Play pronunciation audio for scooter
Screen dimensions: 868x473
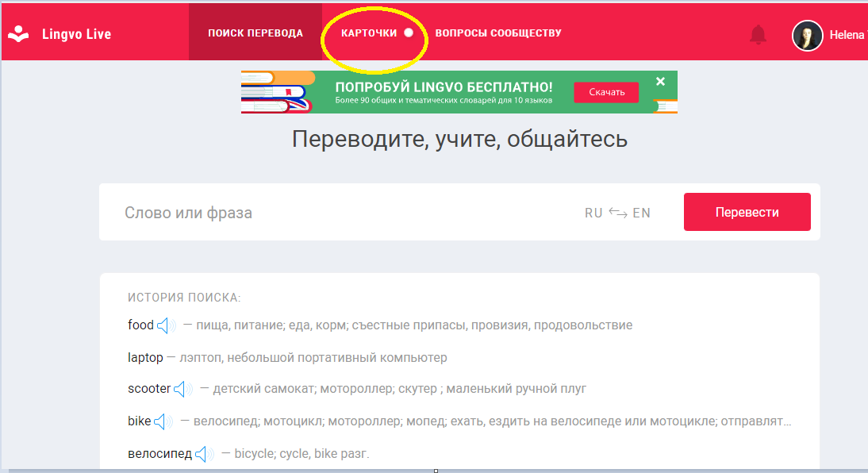pos(182,389)
